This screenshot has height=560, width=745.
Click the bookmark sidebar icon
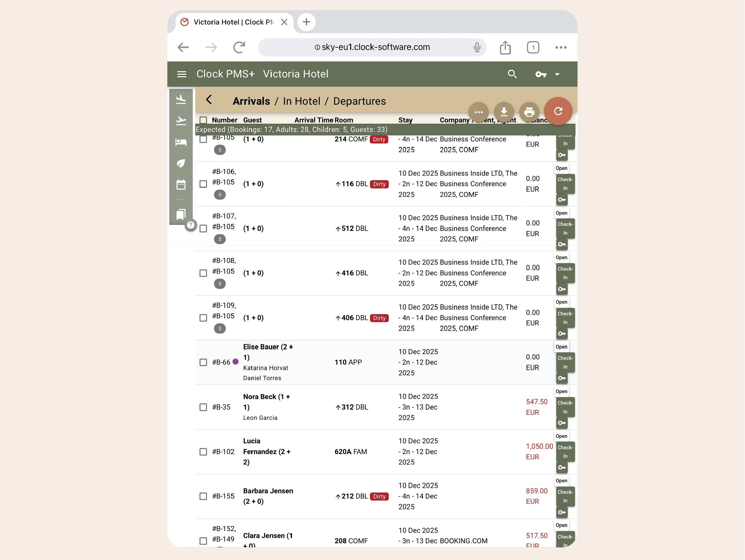tap(181, 214)
